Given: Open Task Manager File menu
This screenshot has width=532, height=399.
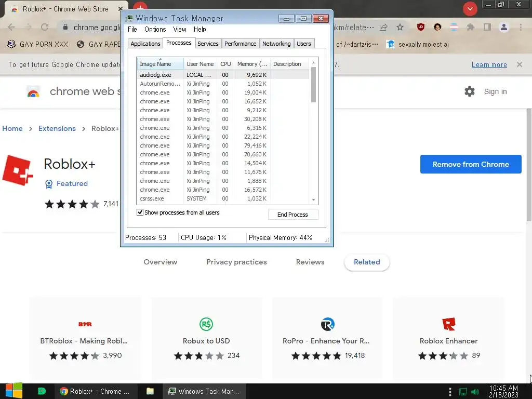Looking at the screenshot, I should click(x=132, y=29).
